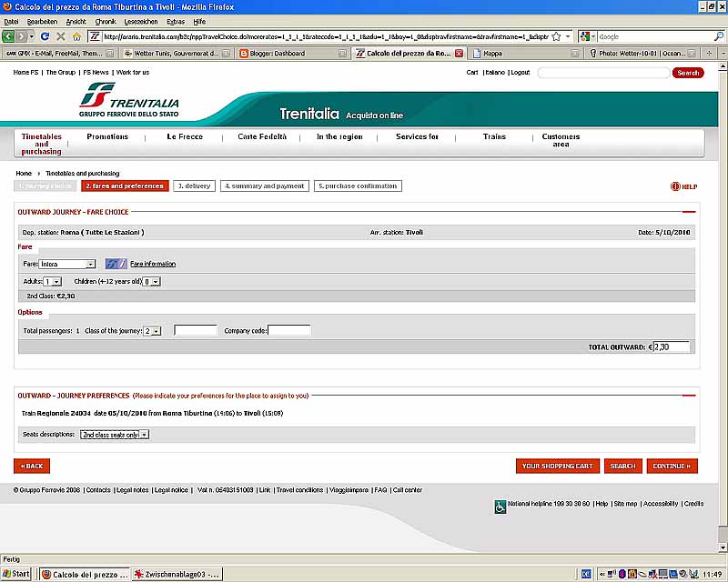
Task: Open the Cart link
Action: click(x=472, y=73)
